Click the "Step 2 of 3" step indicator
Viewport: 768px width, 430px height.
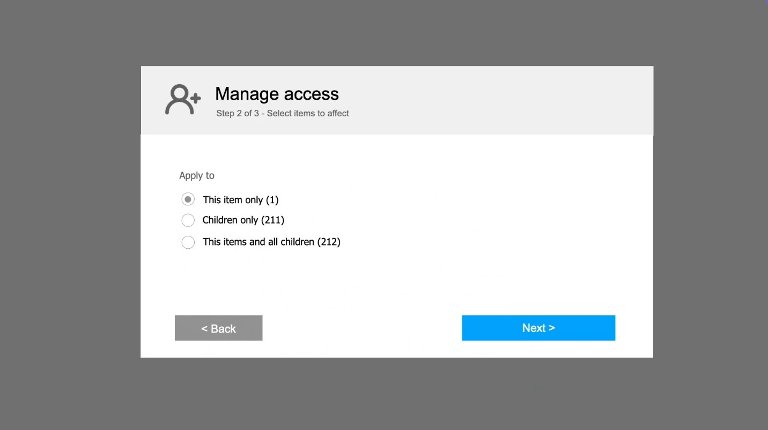(238, 113)
